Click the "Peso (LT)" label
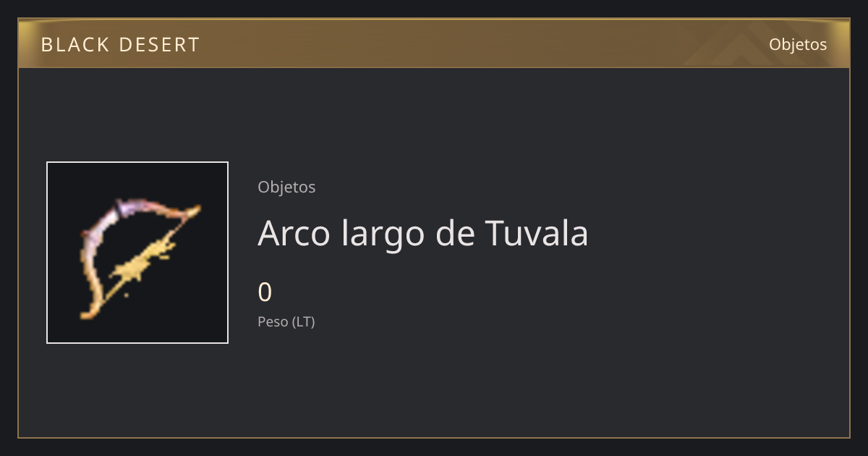The image size is (868, 456). 286,322
